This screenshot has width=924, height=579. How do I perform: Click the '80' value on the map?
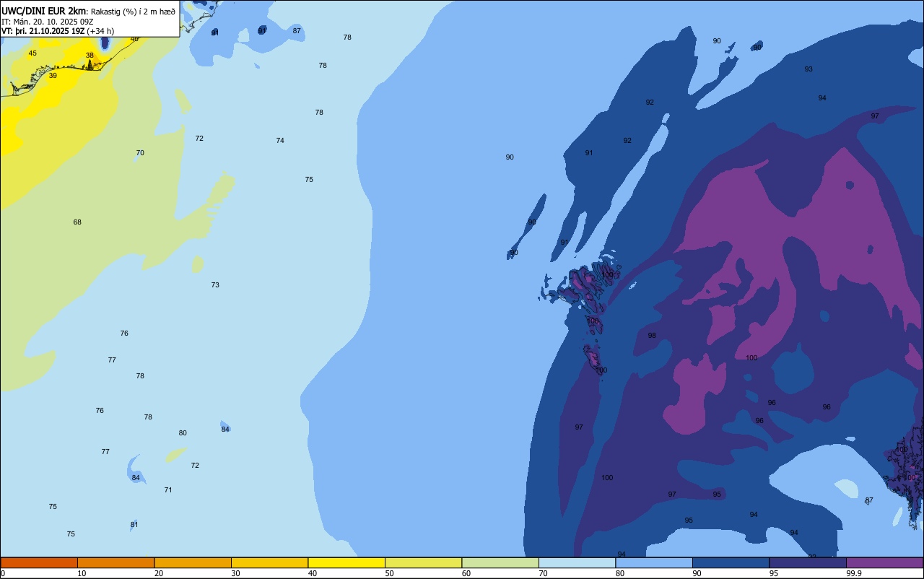coord(183,433)
